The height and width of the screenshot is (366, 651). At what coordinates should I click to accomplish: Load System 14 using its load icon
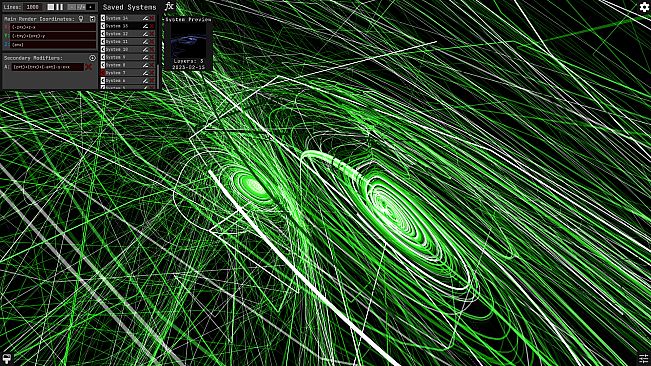point(103,18)
